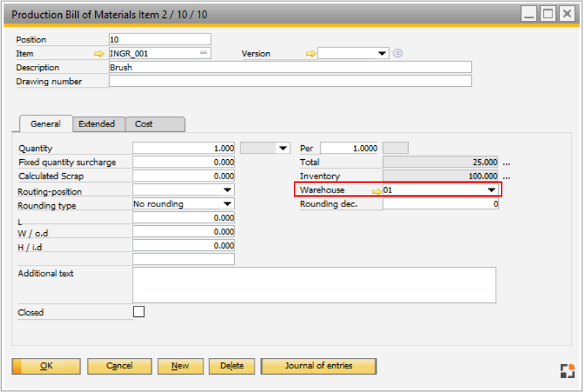The height and width of the screenshot is (392, 583).
Task: Click the Additional text area
Action: 314,285
